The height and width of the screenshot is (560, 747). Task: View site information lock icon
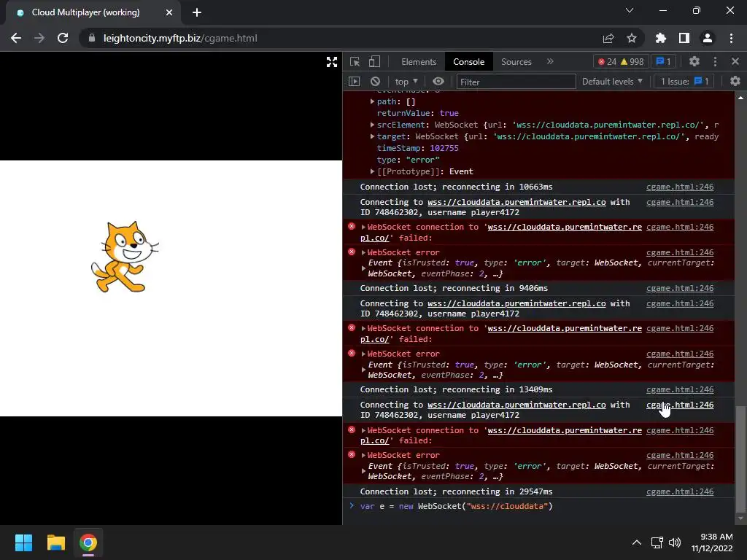(92, 38)
